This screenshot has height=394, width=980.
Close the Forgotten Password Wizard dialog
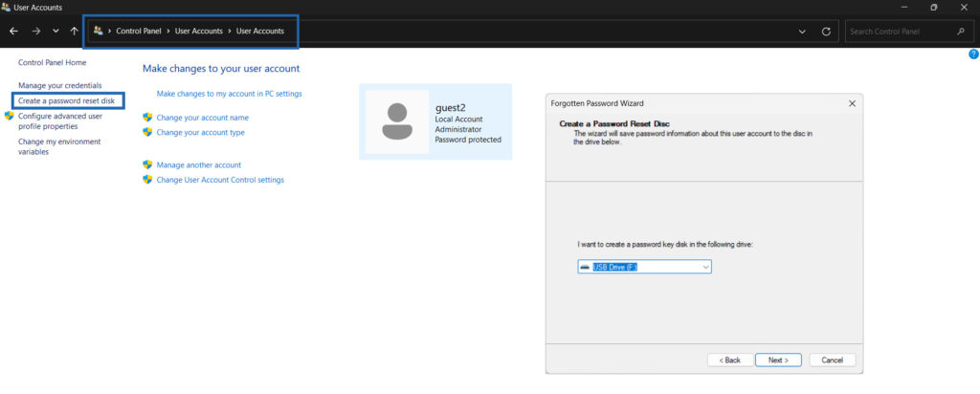click(852, 102)
